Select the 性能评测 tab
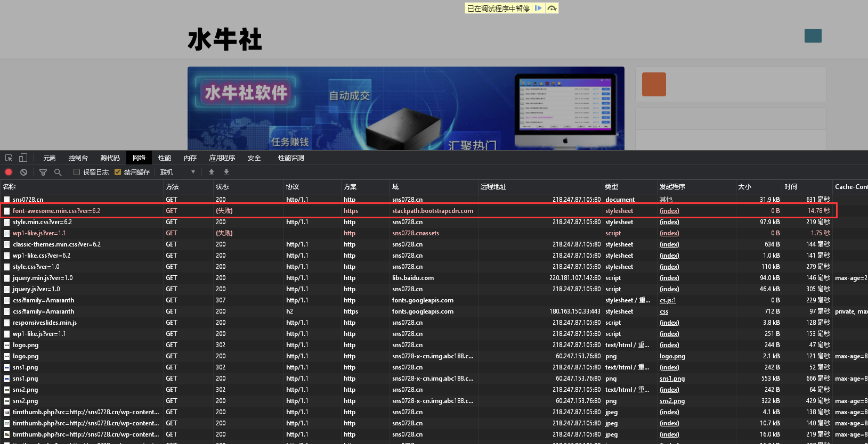868x444 pixels. [x=291, y=158]
